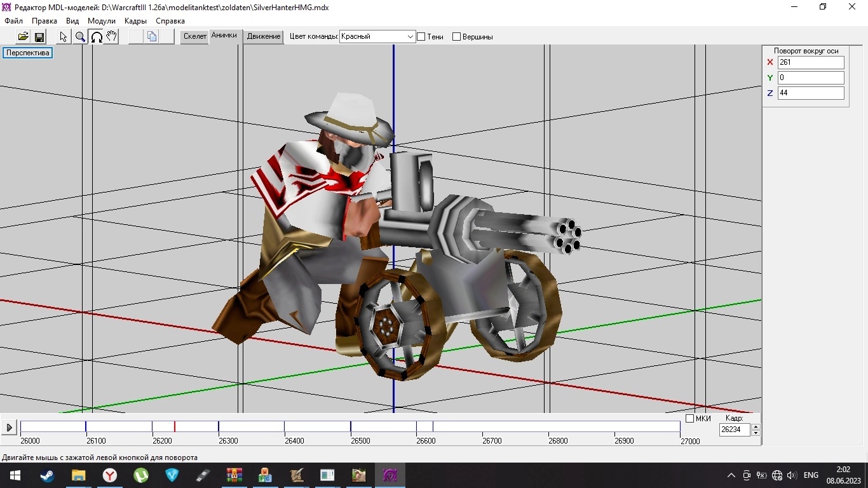The image size is (868, 488).
Task: Pick the hand pan tool
Action: 112,37
